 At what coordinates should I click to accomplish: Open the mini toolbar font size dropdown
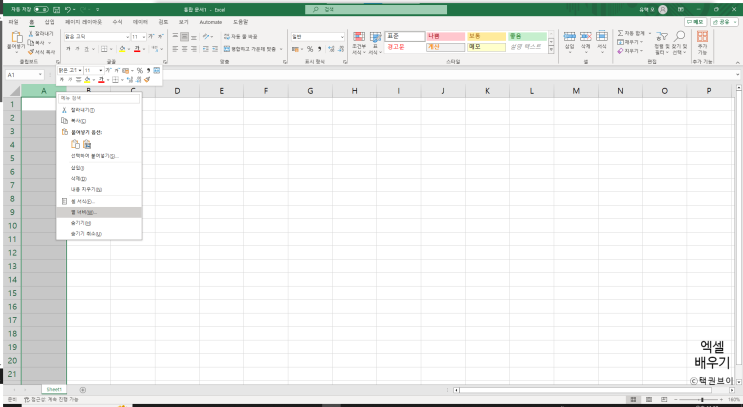click(101, 71)
